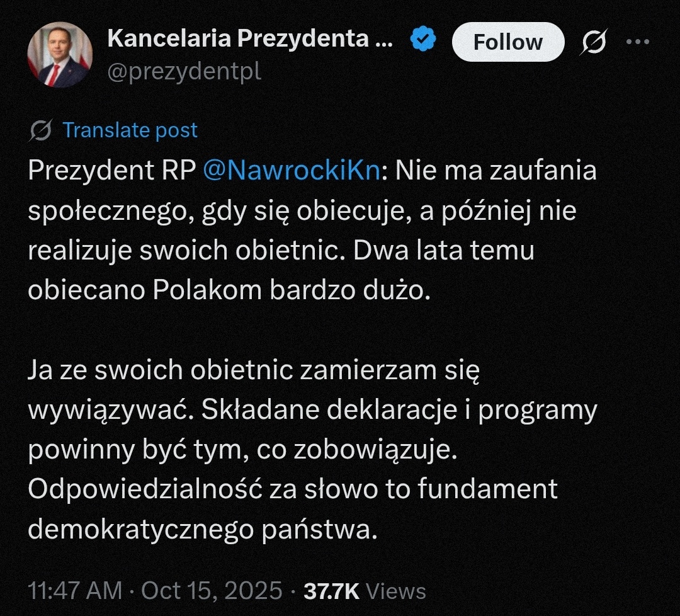
Task: Click the Kancelaria Prezydenta display name
Action: (250, 40)
